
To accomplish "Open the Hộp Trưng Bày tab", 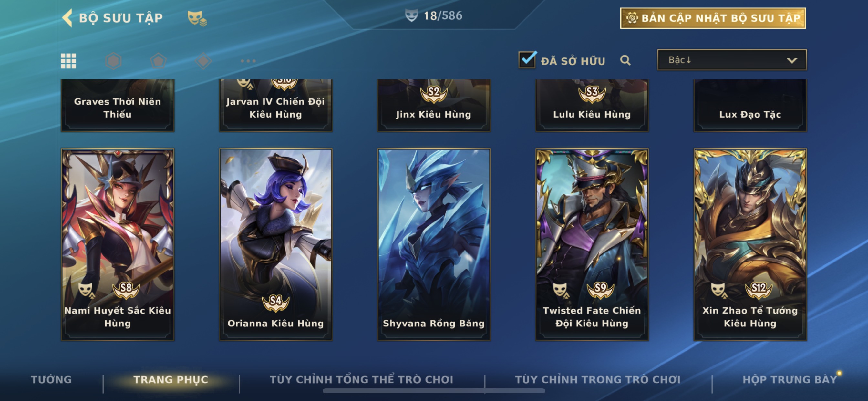I will 790,379.
